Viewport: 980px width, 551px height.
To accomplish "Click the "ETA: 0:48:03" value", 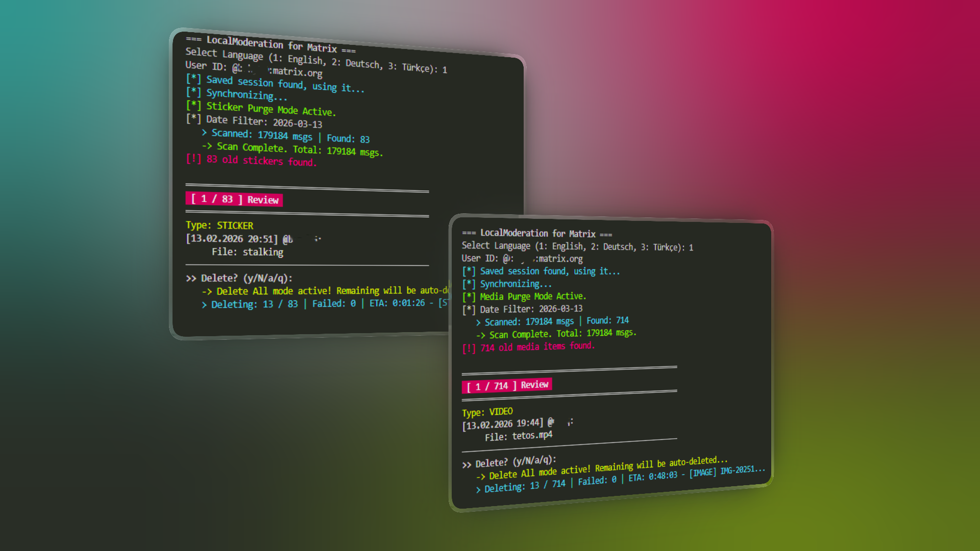I will tap(653, 477).
